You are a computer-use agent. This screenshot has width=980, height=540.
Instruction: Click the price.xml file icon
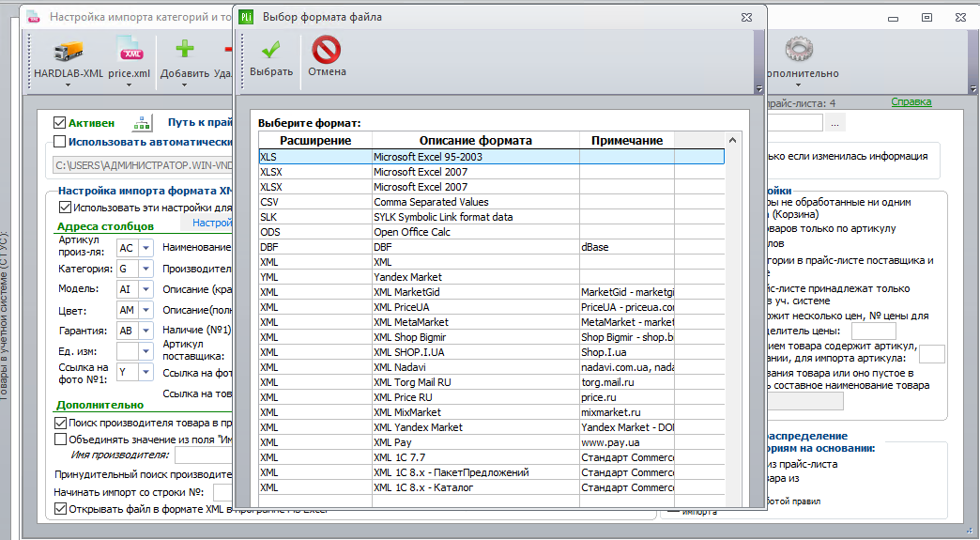(129, 50)
